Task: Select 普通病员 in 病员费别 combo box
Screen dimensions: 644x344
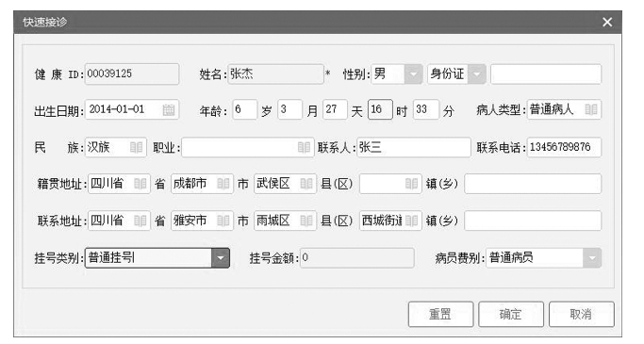Action: click(x=543, y=258)
